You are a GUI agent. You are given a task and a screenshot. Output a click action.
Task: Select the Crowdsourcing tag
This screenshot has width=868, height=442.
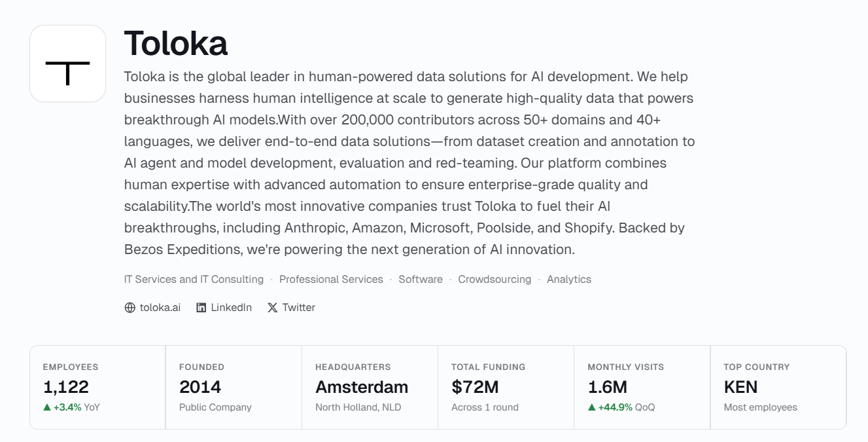(495, 279)
